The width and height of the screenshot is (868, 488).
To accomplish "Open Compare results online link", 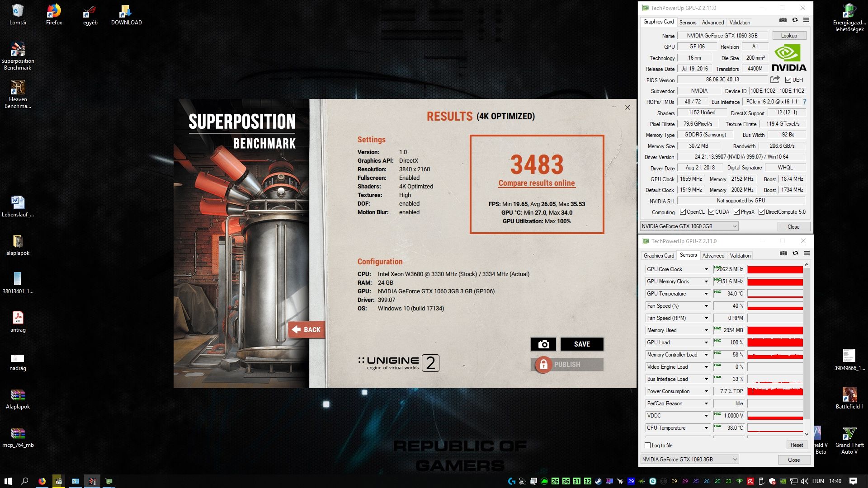I will point(537,183).
